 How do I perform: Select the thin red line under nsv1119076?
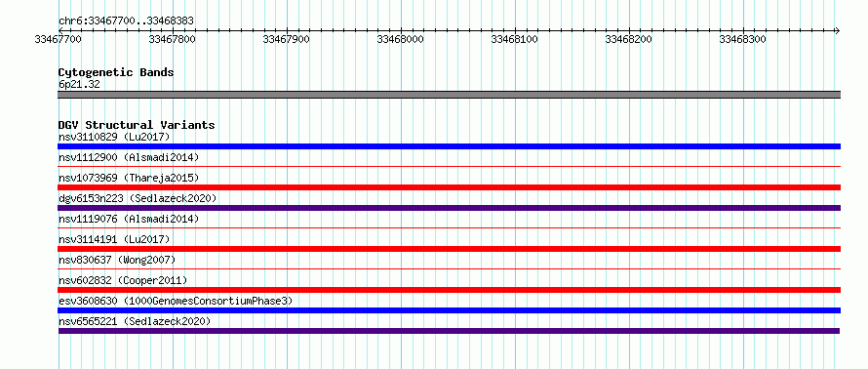point(449,227)
